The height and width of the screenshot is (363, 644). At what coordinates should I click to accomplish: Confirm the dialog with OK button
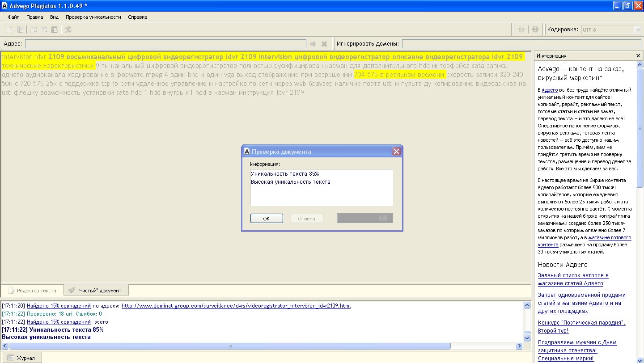click(x=267, y=219)
